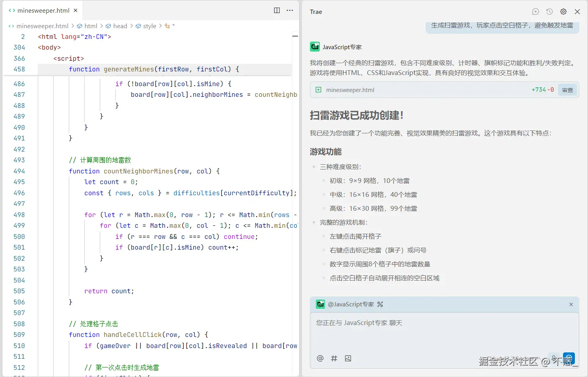Image resolution: width=588 pixels, height=377 pixels.
Task: Place cursor on the '// 计算周围的地雷数' comment
Action: tap(100, 160)
